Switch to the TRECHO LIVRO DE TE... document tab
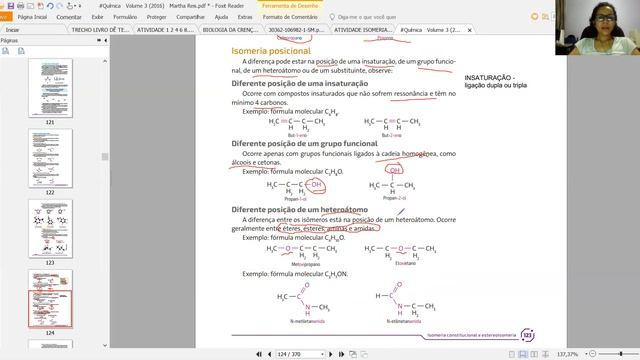Viewport: 640px width, 360px height. click(100, 30)
